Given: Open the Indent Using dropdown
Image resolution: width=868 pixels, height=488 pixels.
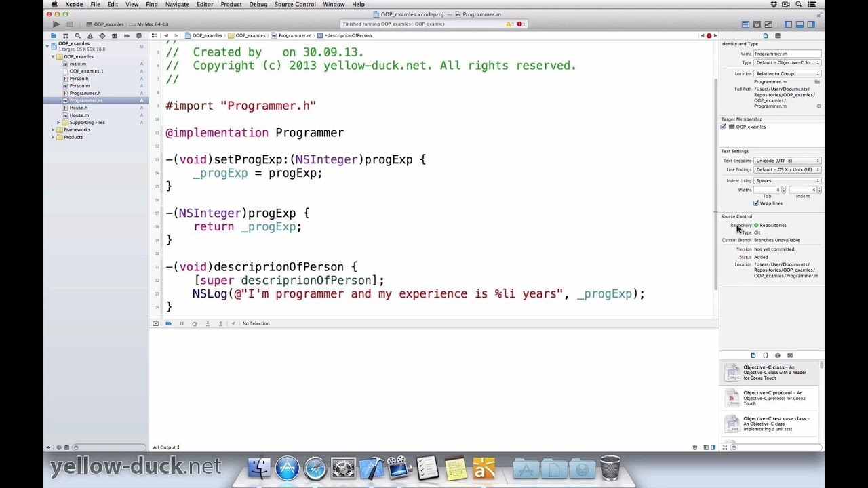Looking at the screenshot, I should [x=787, y=181].
